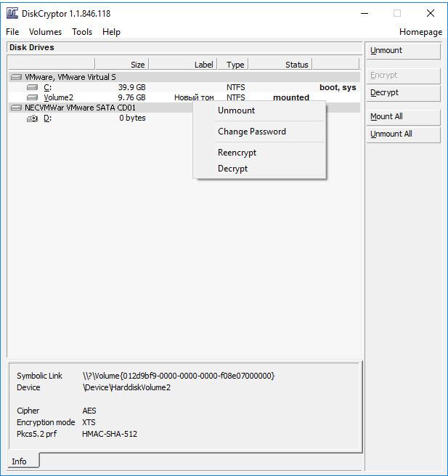
Task: Click the Mount All button
Action: (404, 116)
